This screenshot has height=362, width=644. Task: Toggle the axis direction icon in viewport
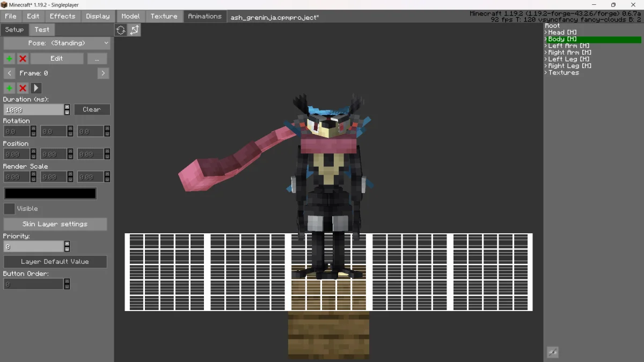click(134, 30)
